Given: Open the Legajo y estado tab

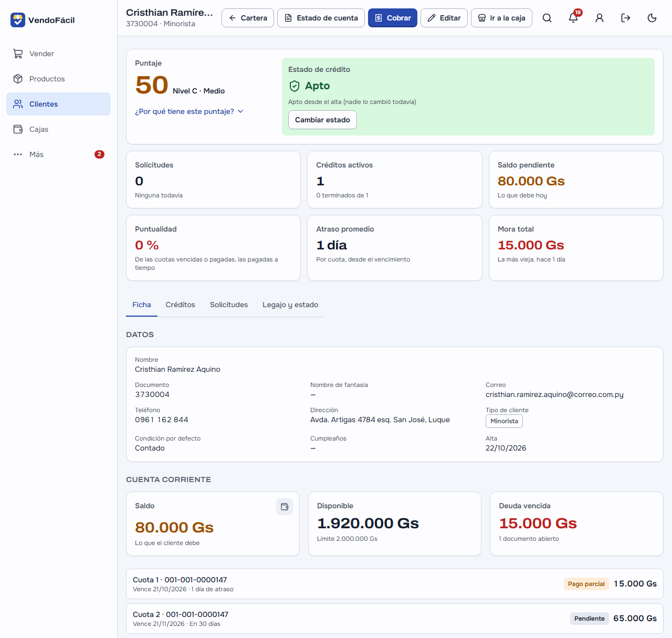Looking at the screenshot, I should (x=290, y=305).
